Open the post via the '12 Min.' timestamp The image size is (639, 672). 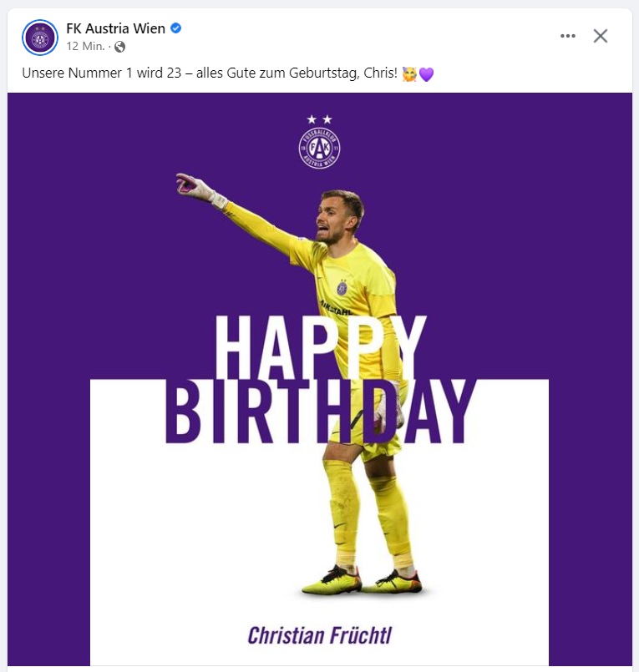point(85,46)
